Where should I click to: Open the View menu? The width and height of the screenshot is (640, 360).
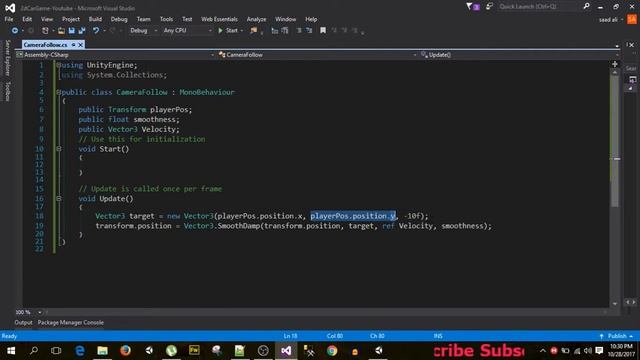click(47, 19)
